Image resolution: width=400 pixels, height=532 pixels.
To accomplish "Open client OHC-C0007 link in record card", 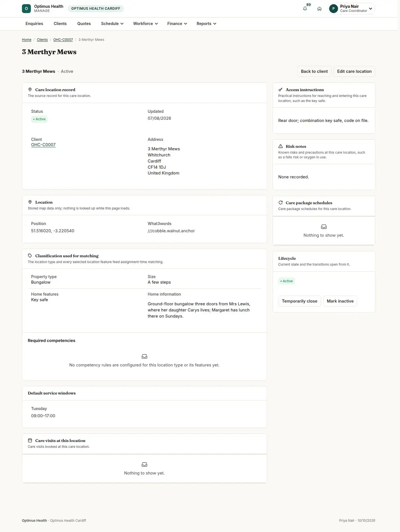I will click(x=43, y=145).
